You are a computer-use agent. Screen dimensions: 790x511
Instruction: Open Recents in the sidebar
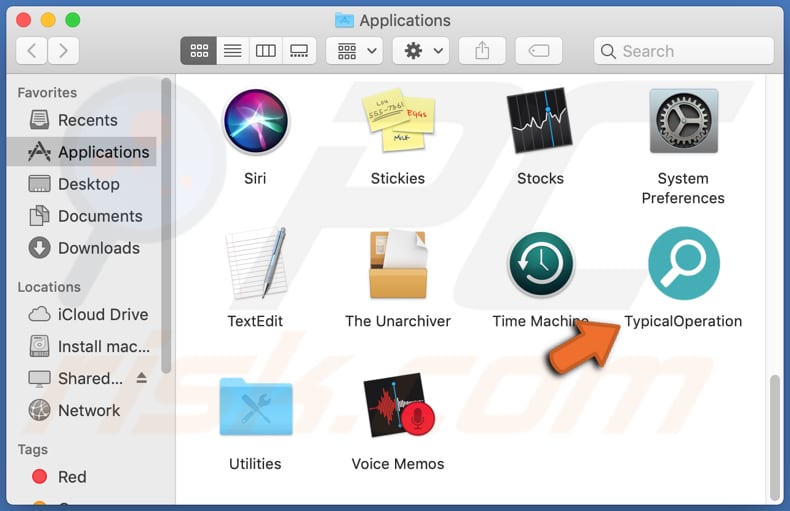click(83, 120)
